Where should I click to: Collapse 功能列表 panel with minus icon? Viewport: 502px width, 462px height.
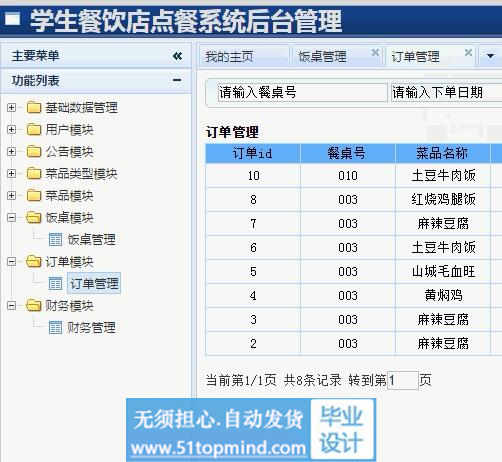point(177,80)
